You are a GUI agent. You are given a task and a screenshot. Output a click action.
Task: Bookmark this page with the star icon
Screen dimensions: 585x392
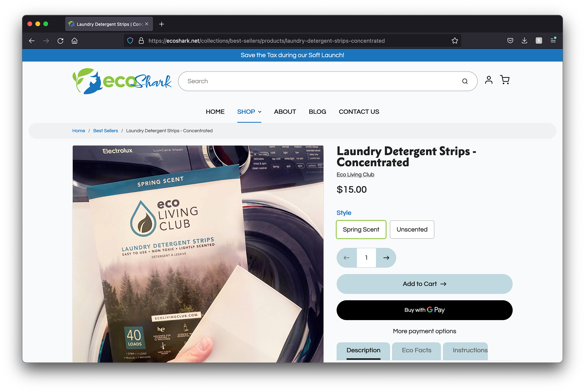(455, 41)
